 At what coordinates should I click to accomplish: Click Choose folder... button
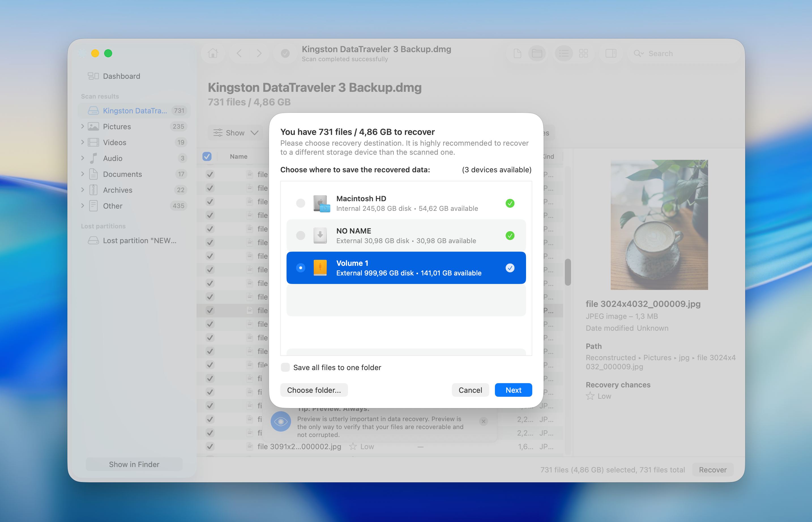(314, 390)
